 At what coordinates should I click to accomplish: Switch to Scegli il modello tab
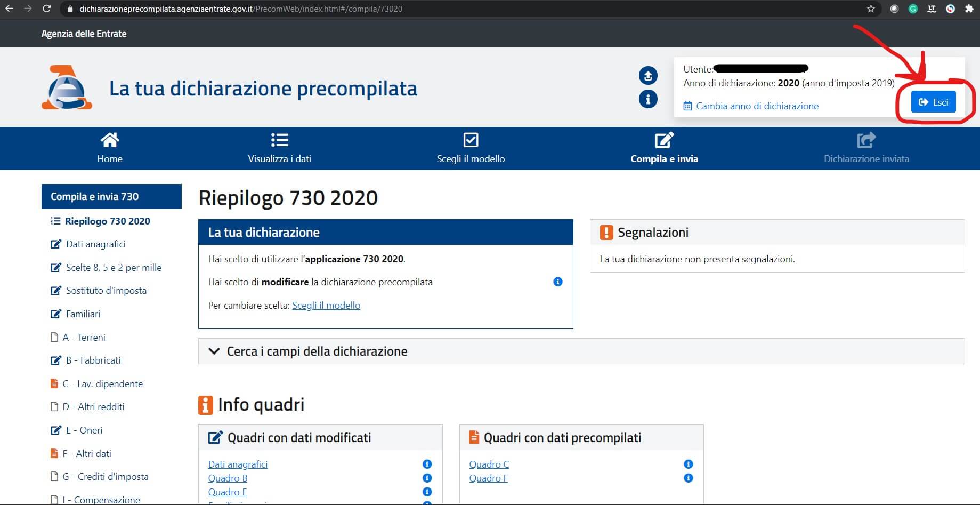[x=471, y=148]
